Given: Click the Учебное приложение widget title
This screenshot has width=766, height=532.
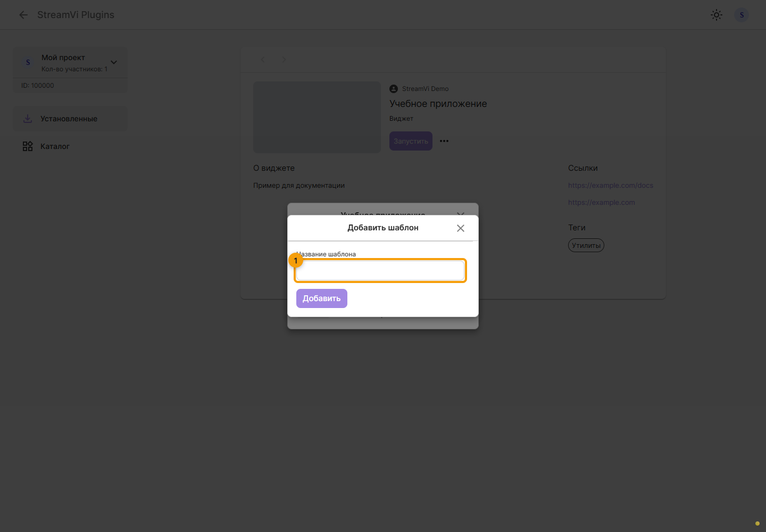Looking at the screenshot, I should [x=438, y=104].
